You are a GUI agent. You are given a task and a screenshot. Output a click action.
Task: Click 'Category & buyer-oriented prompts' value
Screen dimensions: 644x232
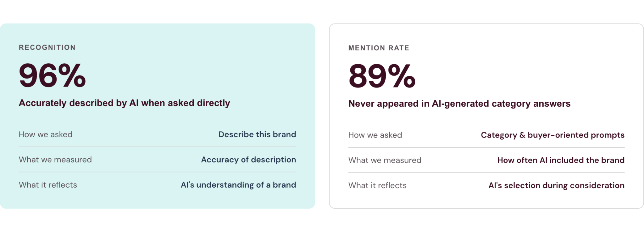(x=553, y=135)
